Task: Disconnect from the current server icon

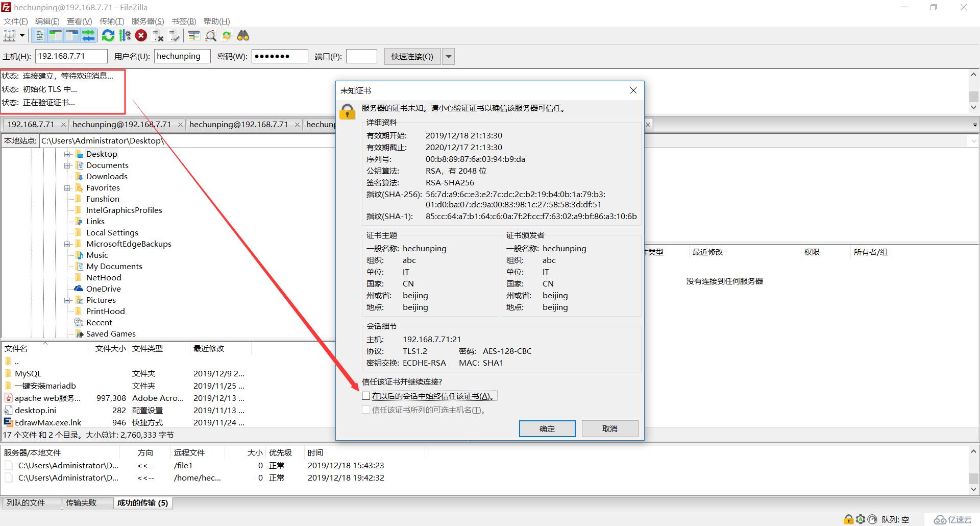Action: 158,36
